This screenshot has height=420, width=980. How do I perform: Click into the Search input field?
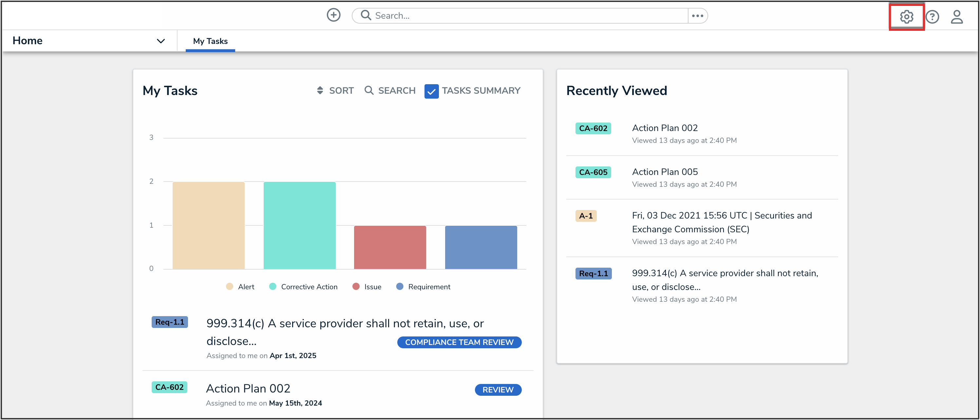[x=529, y=16]
